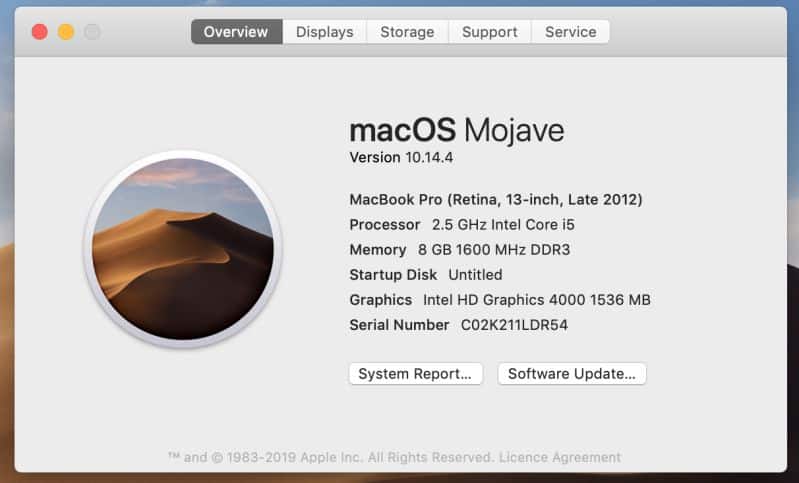799x483 pixels.
Task: Open the Service tab
Action: (570, 32)
